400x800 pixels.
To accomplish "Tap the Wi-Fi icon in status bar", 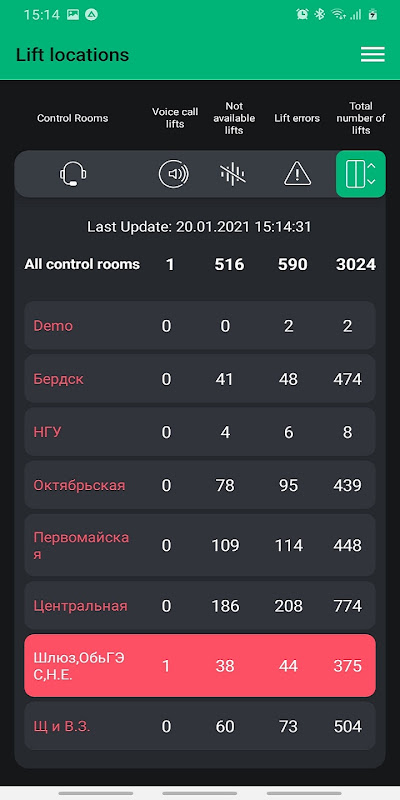I will [338, 14].
